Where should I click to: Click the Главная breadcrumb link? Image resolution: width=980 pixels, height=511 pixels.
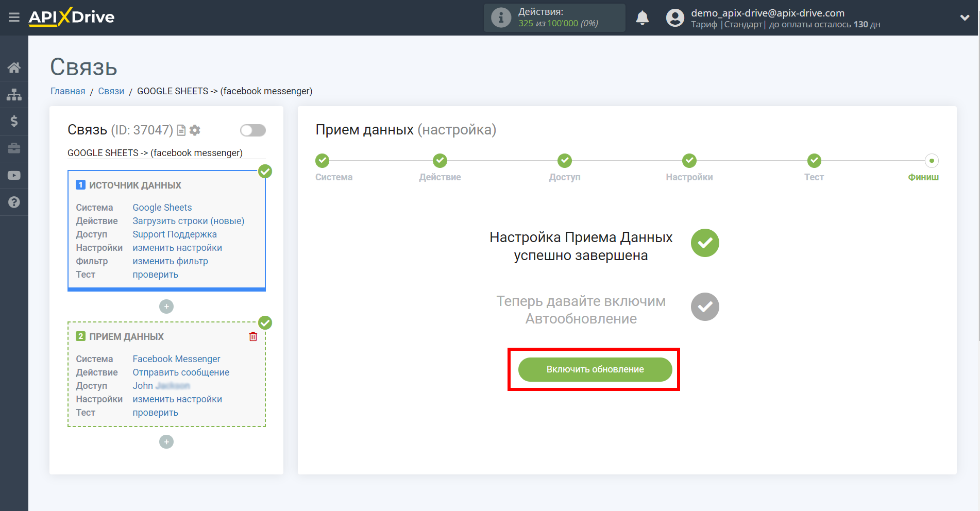[67, 91]
